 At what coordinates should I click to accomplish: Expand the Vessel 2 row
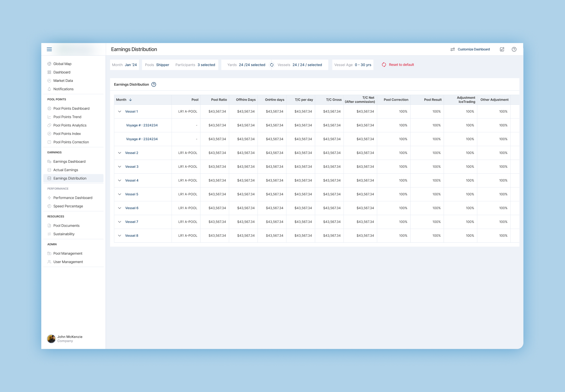pyautogui.click(x=120, y=153)
